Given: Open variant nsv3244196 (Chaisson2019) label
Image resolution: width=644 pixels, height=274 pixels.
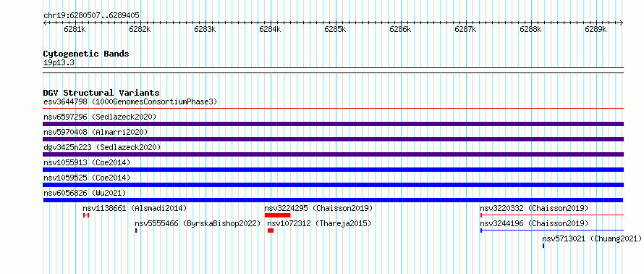Looking at the screenshot, I should point(534,223).
